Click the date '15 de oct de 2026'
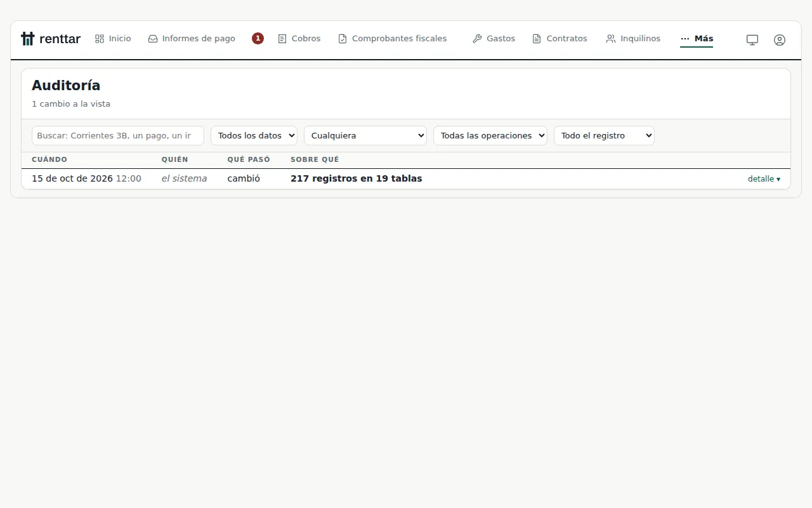 (x=72, y=178)
